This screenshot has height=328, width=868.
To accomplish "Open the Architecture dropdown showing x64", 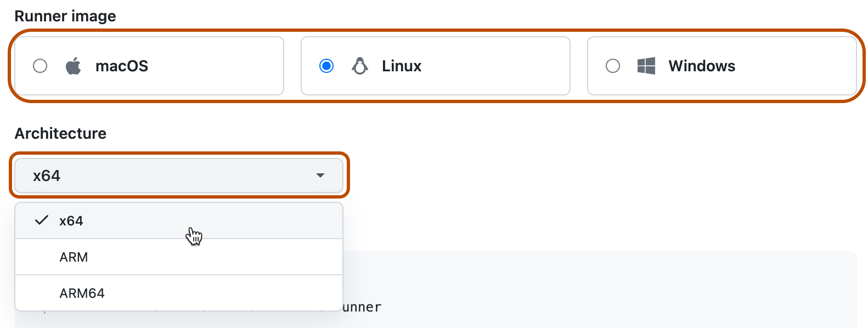I will (178, 176).
